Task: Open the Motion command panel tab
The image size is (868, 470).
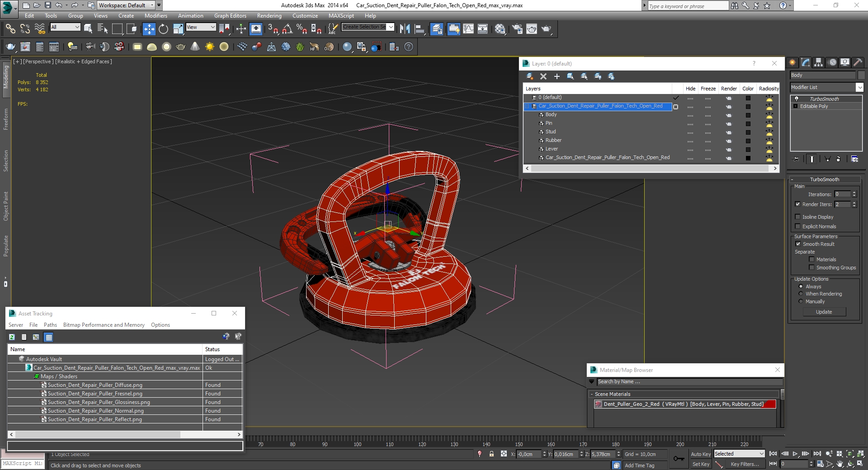Action: pos(832,62)
